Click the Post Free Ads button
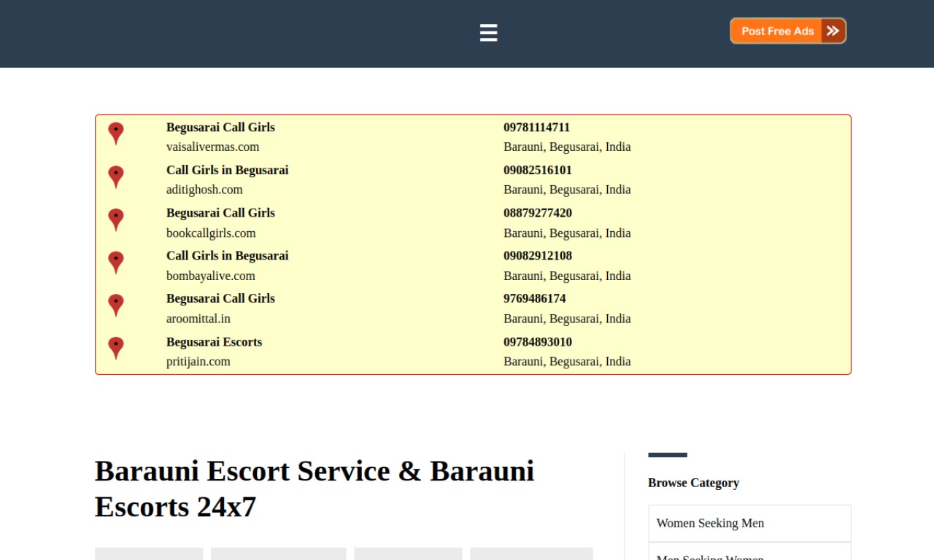The image size is (934, 560). [x=788, y=31]
